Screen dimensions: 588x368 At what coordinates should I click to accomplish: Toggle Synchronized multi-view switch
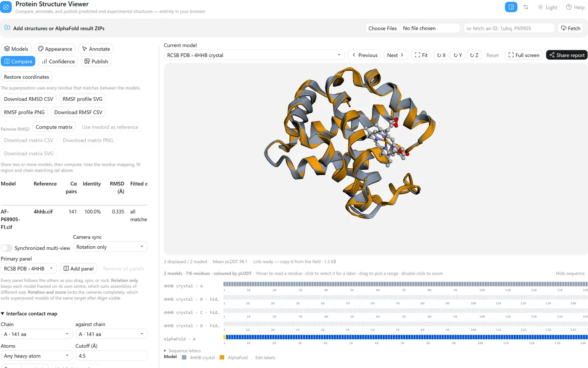click(7, 248)
